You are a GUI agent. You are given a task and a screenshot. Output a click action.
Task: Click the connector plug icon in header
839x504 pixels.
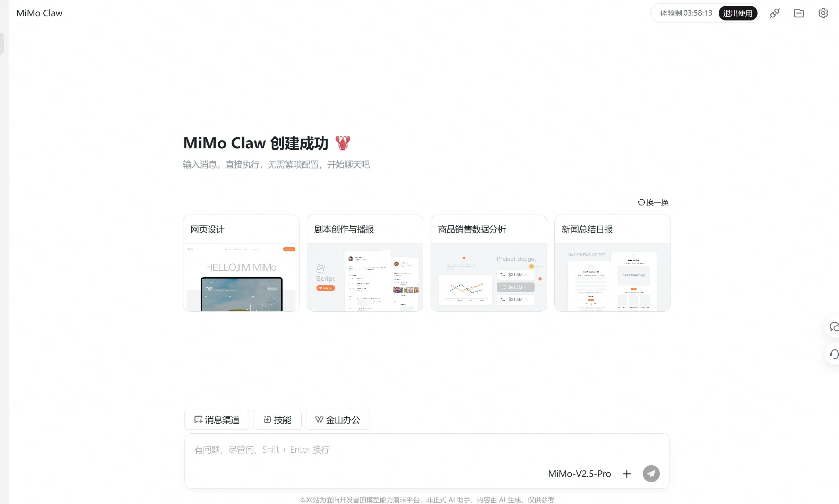[775, 13]
